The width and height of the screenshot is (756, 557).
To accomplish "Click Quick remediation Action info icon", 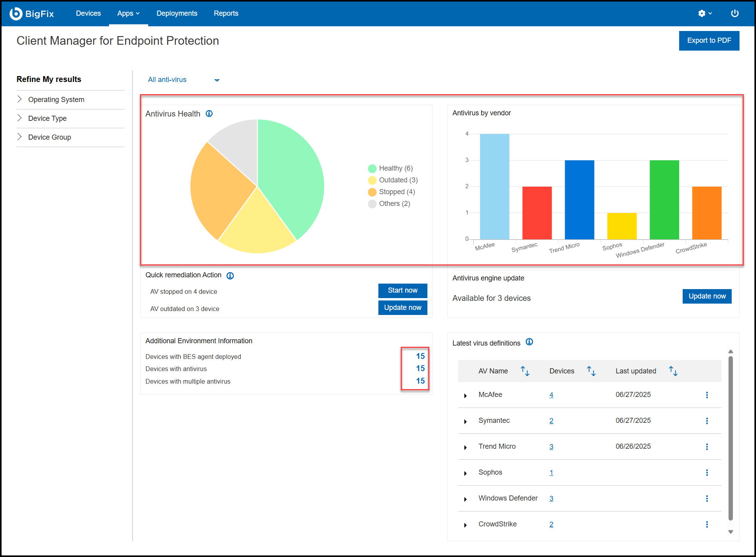I will 230,276.
